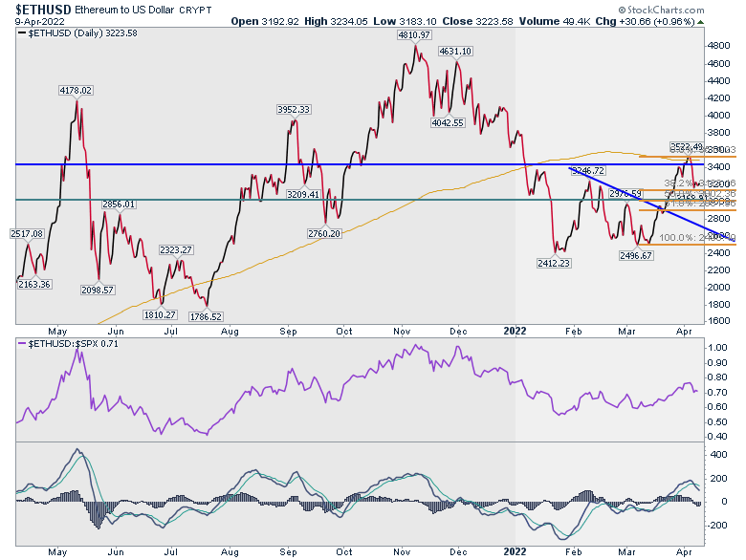Screen dimensions: 746x560
Task: Click the green change arrow after +0.96%
Action: point(700,22)
